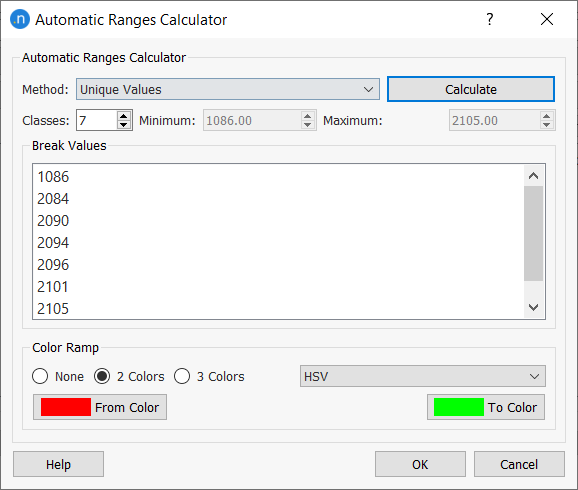The image size is (578, 490).
Task: Click scroll up arrow in Break Values list
Action: tap(533, 176)
